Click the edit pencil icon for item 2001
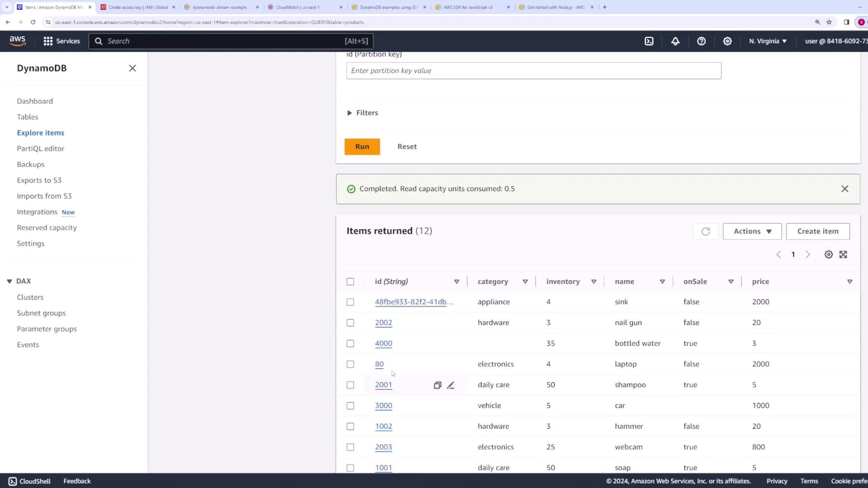Image resolution: width=868 pixels, height=488 pixels. [450, 385]
